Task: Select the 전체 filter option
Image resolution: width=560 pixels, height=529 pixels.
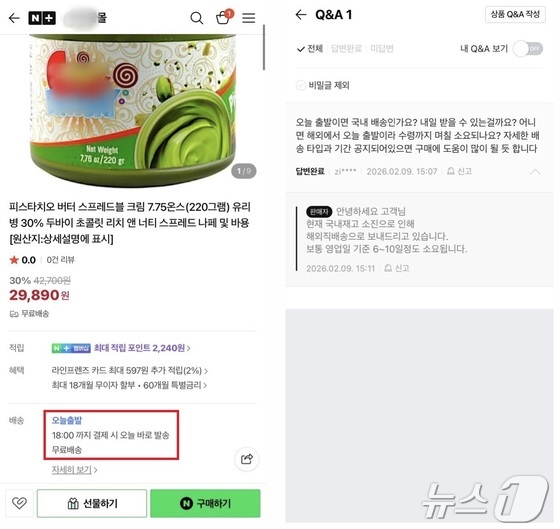Action: tap(310, 49)
